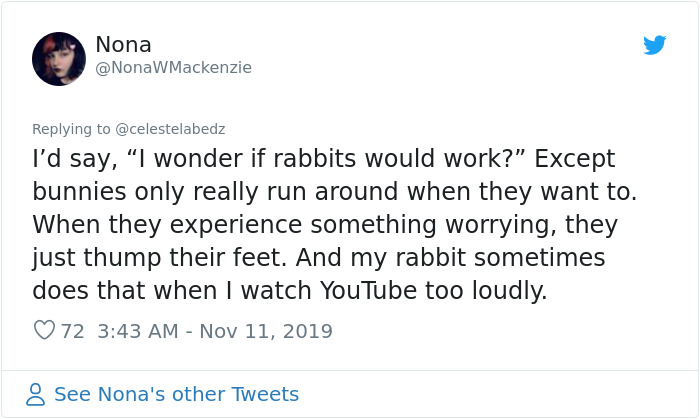Click the person silhouette icon near the footer
Image resolution: width=700 pixels, height=419 pixels.
[36, 394]
